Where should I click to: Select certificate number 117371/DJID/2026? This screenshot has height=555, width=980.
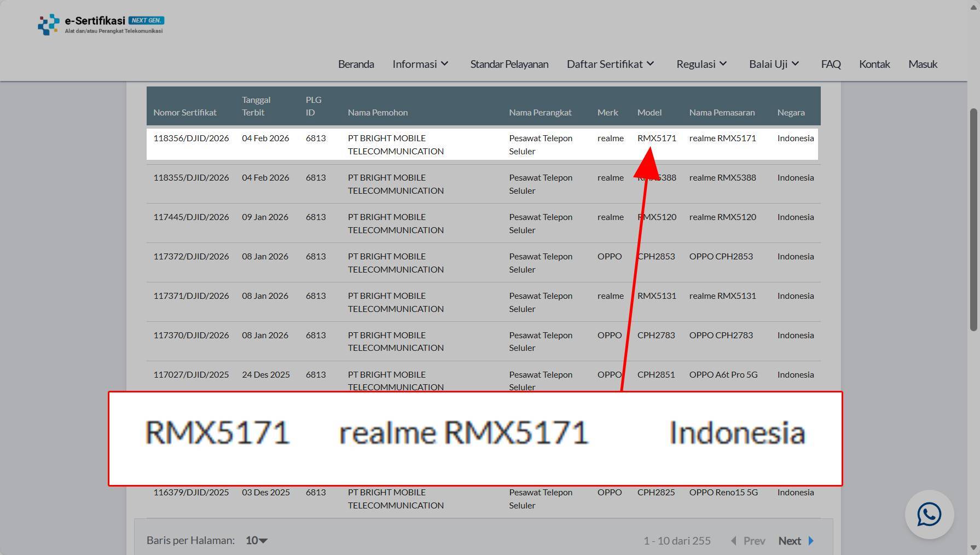pyautogui.click(x=191, y=296)
